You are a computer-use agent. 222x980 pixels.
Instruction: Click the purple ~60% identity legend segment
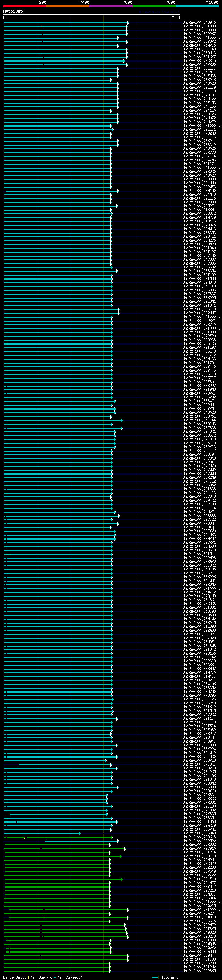(x=111, y=7)
